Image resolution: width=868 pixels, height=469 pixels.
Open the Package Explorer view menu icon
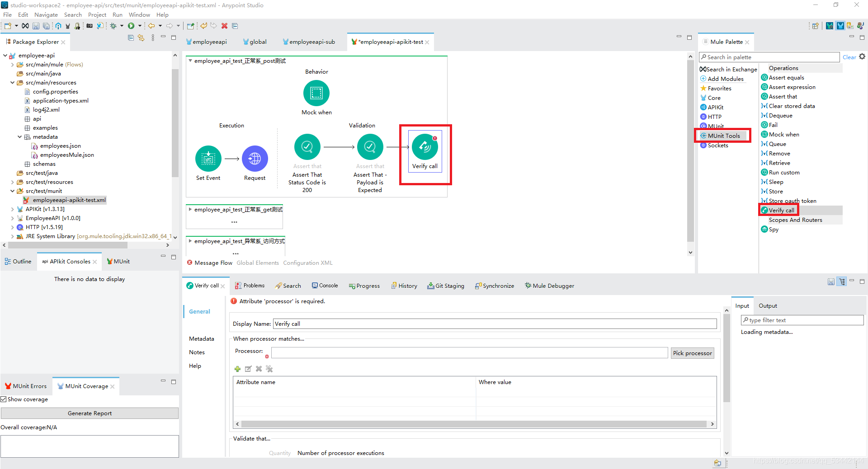[x=153, y=38]
